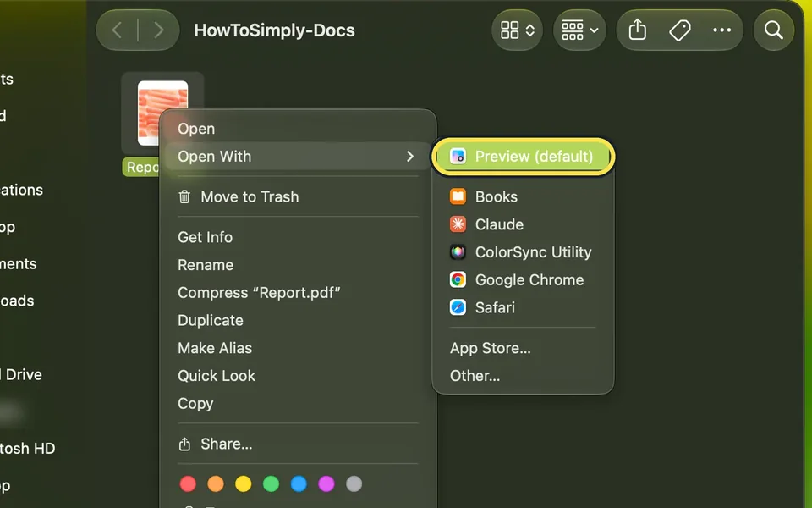This screenshot has width=812, height=508.
Task: Apply the red tag color
Action: coord(188,484)
